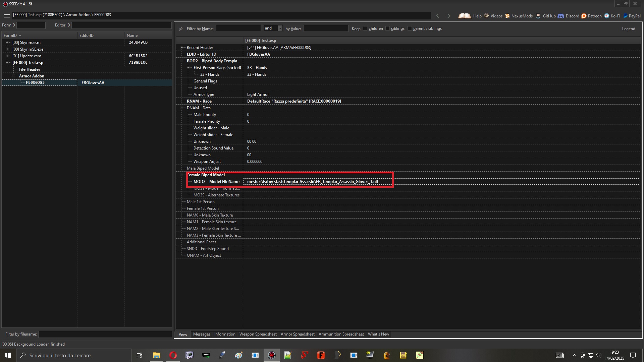This screenshot has height=362, width=644.
Task: Switch to the Weapon Spreadsheet tab
Action: pos(258,334)
